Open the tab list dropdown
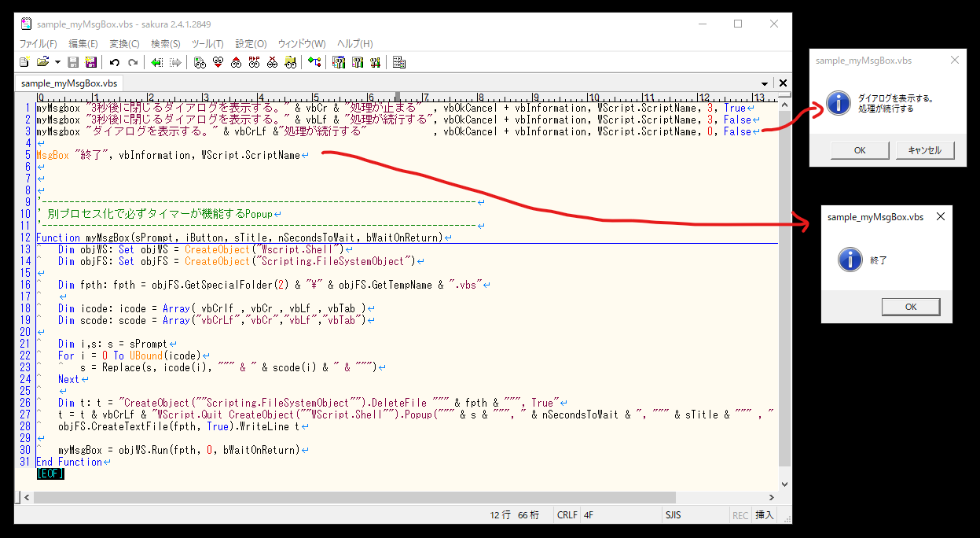Image resolution: width=980 pixels, height=538 pixels. coord(764,83)
